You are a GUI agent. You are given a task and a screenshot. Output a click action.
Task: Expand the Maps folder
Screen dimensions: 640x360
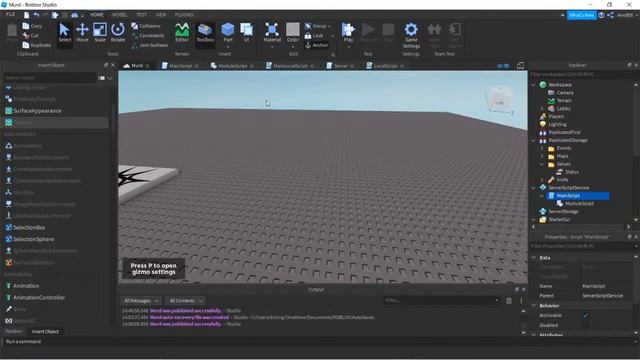542,156
